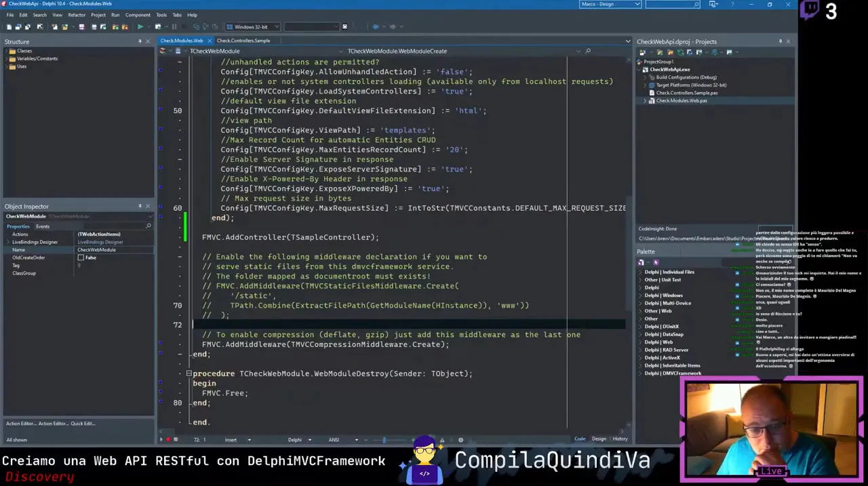Collapse the CheckWebApi.exe project node
Screen dimensions: 868x486
pyautogui.click(x=639, y=69)
